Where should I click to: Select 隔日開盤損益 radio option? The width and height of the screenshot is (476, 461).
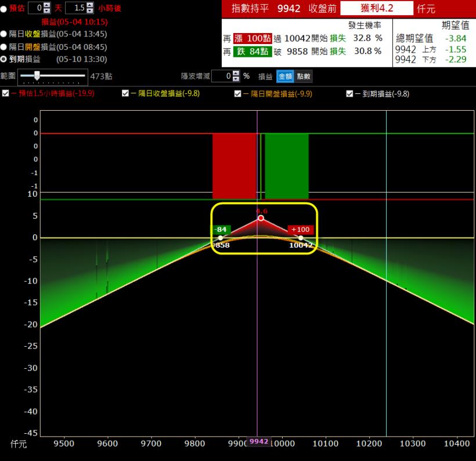tap(4, 47)
